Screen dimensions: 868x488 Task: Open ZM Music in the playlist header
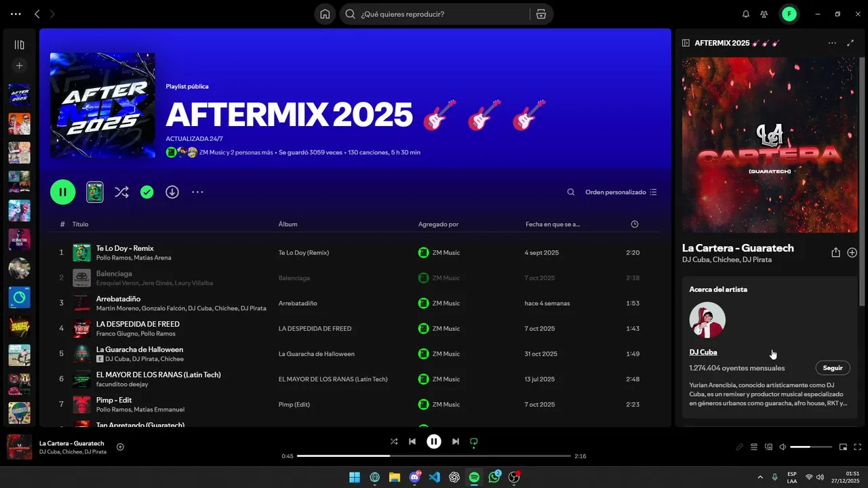coord(212,152)
